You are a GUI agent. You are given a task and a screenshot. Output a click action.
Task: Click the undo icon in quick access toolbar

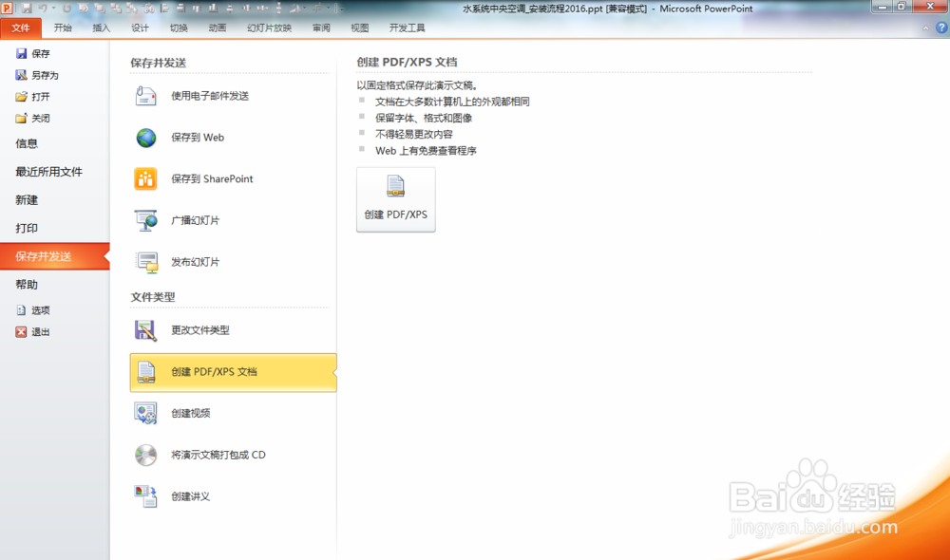(43, 9)
